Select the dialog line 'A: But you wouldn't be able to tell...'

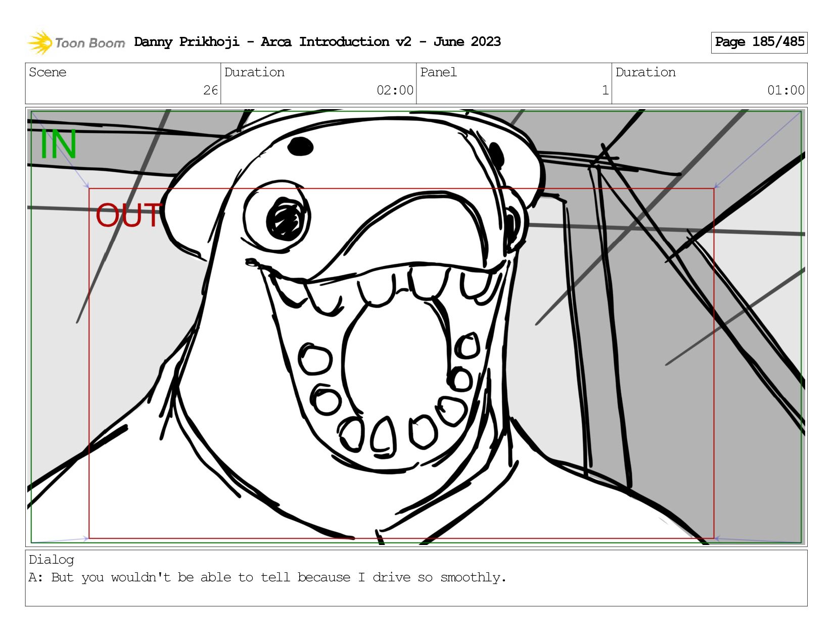click(267, 577)
